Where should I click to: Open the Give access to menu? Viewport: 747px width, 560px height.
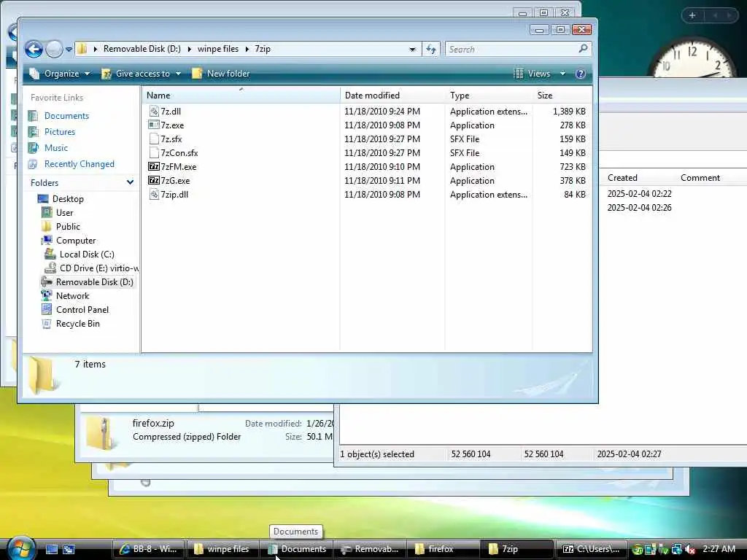(142, 74)
